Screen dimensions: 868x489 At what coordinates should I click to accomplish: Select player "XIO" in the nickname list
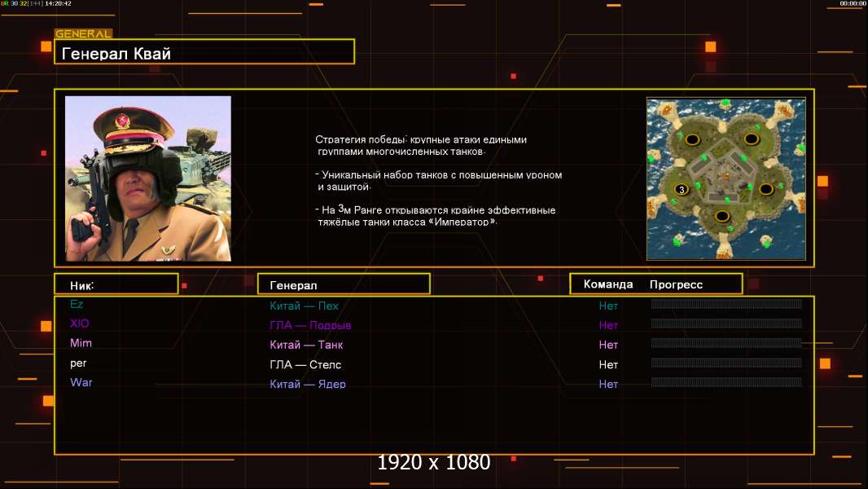coord(79,324)
